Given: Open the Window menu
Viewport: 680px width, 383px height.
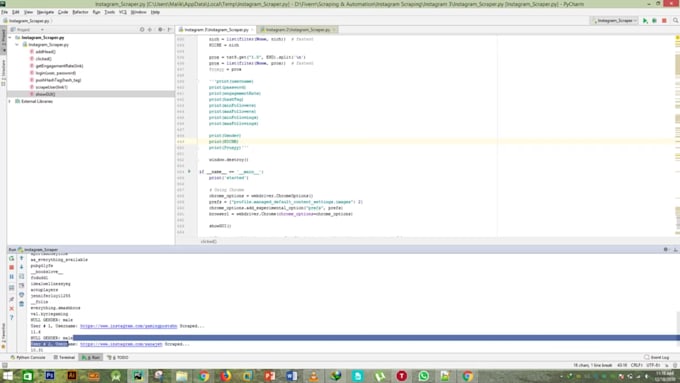Looking at the screenshot, I should [x=138, y=12].
